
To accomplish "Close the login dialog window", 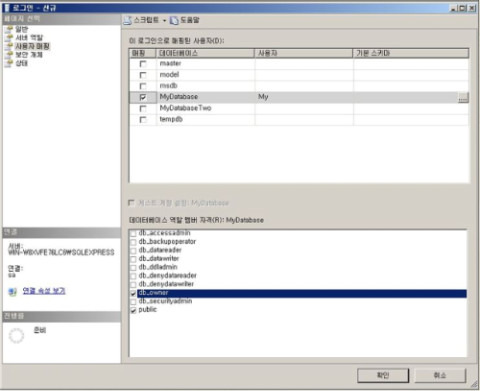I will pos(472,8).
